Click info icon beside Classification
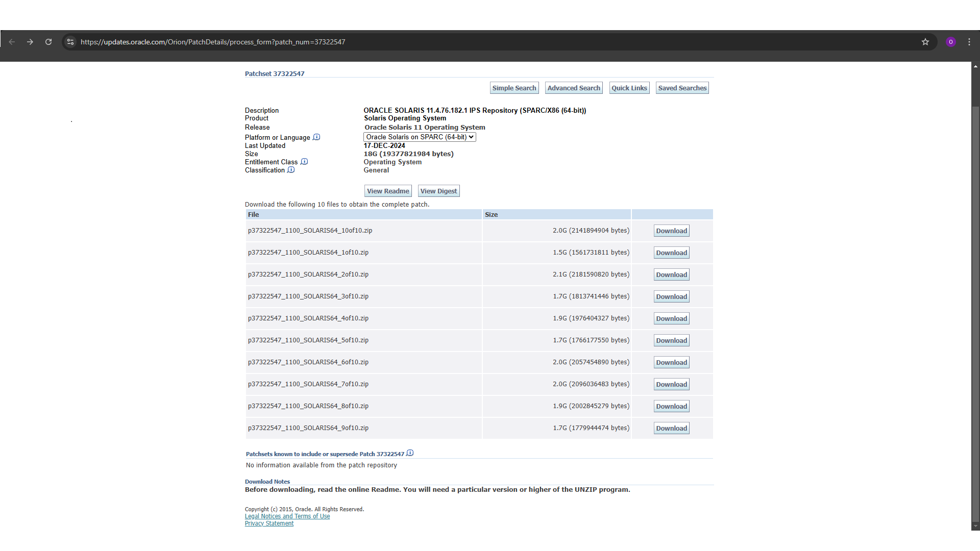 click(x=291, y=170)
